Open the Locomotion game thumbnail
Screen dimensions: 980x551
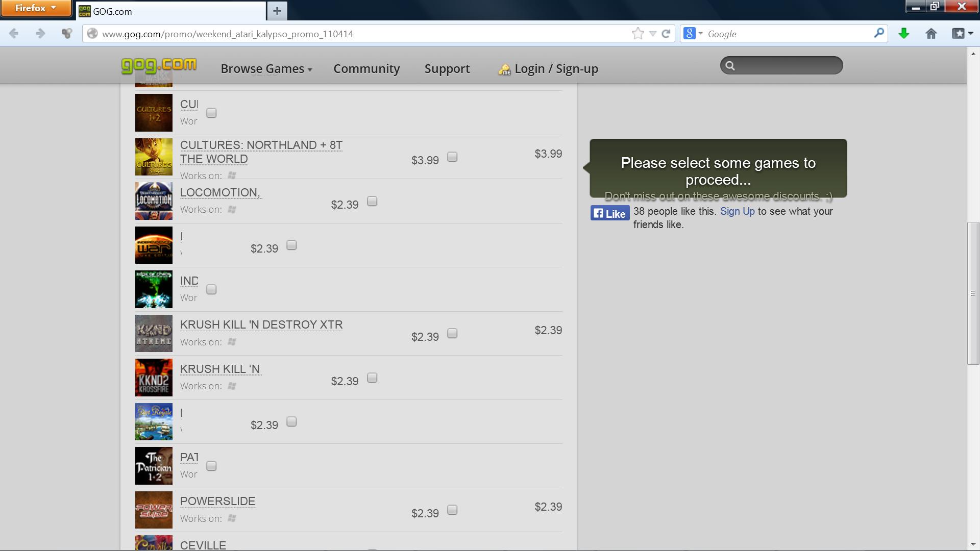[154, 201]
